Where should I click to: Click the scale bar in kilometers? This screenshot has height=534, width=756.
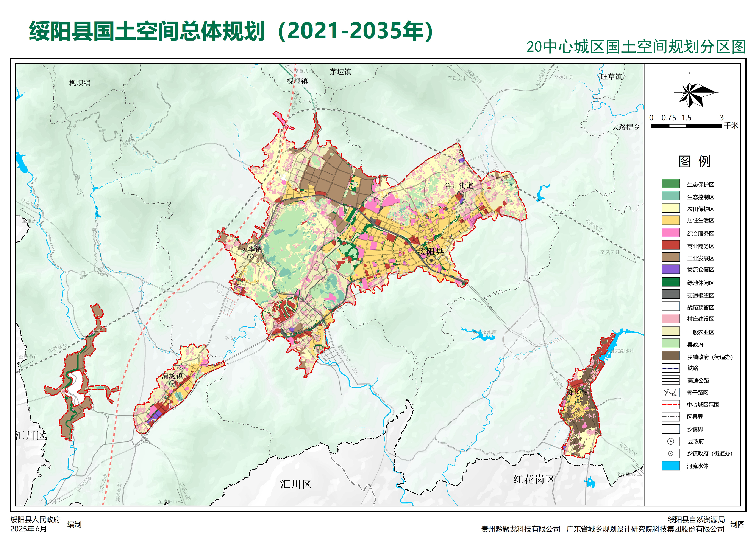tap(686, 126)
